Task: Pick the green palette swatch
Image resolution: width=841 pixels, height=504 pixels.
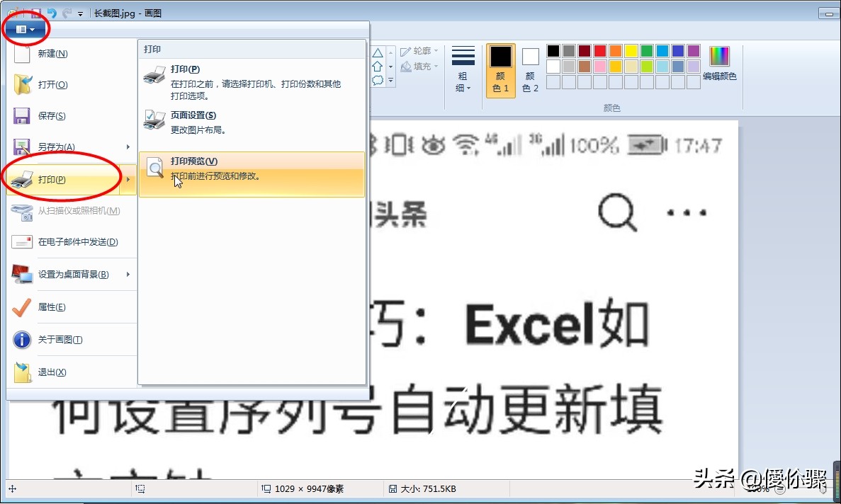Action: coord(647,51)
